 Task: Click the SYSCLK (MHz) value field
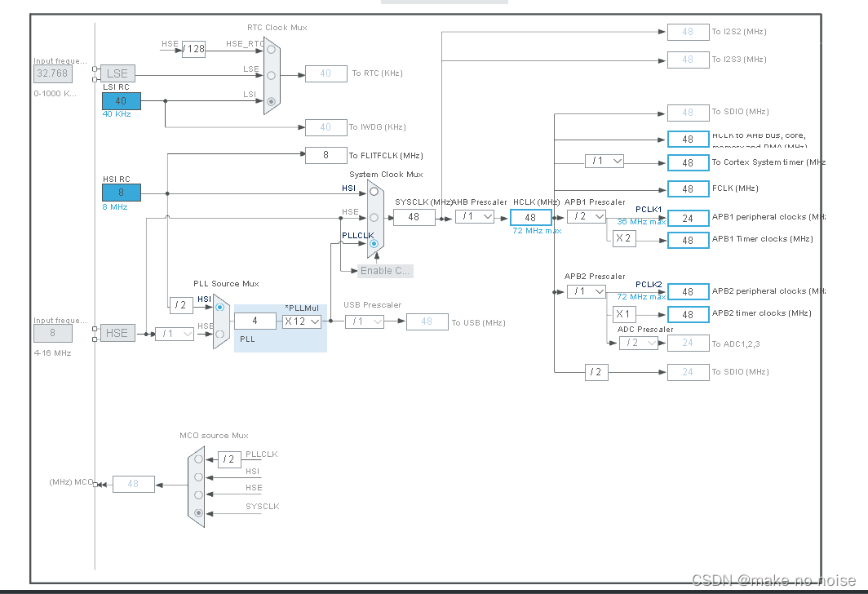[414, 218]
